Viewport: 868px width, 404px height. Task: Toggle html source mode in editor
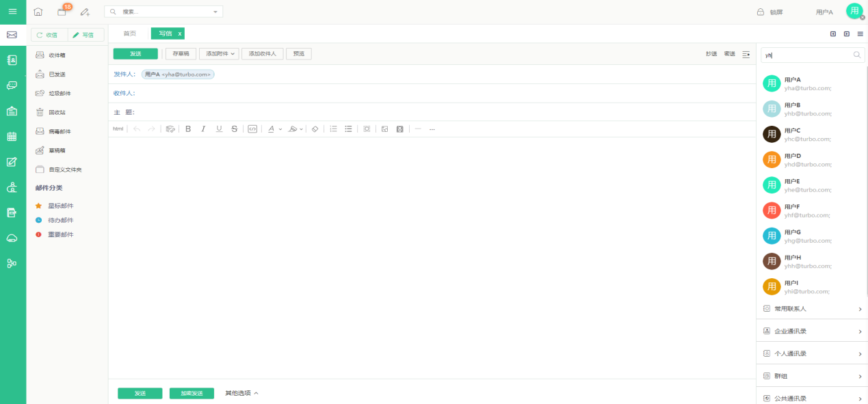point(118,129)
